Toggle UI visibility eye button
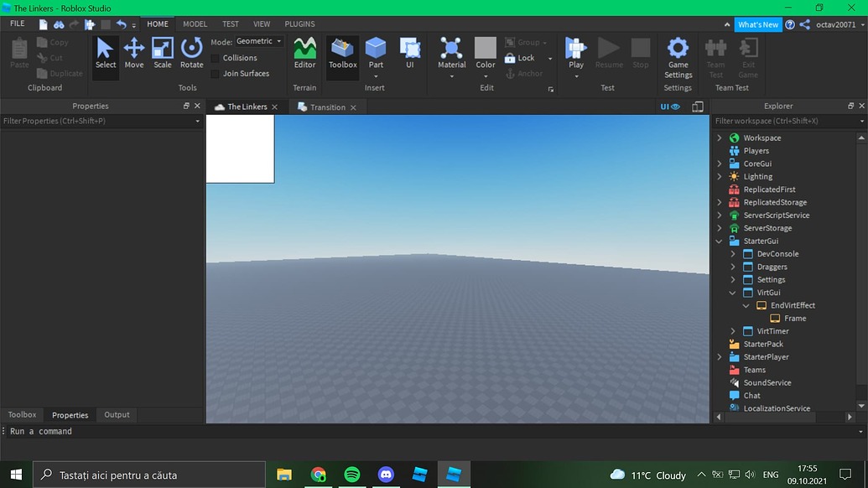 pyautogui.click(x=670, y=106)
